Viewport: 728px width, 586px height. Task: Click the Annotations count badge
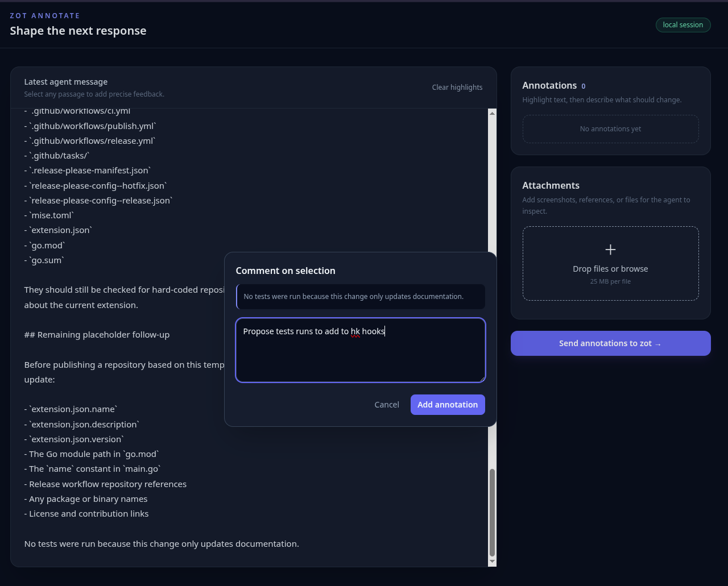point(583,86)
